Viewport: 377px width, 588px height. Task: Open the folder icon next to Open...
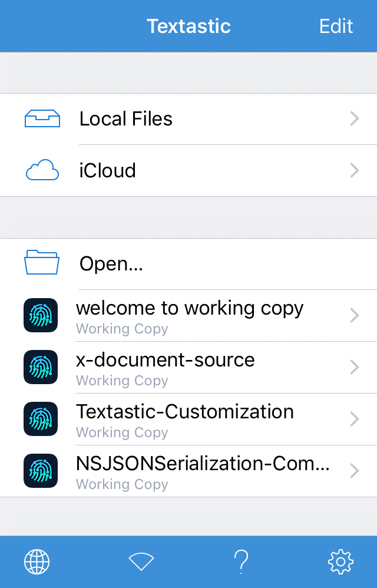point(42,263)
